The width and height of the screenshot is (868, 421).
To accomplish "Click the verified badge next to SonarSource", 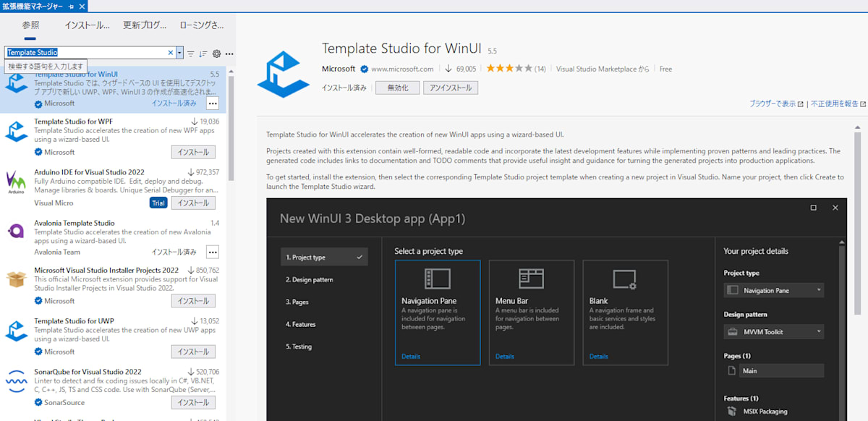I will [x=39, y=402].
